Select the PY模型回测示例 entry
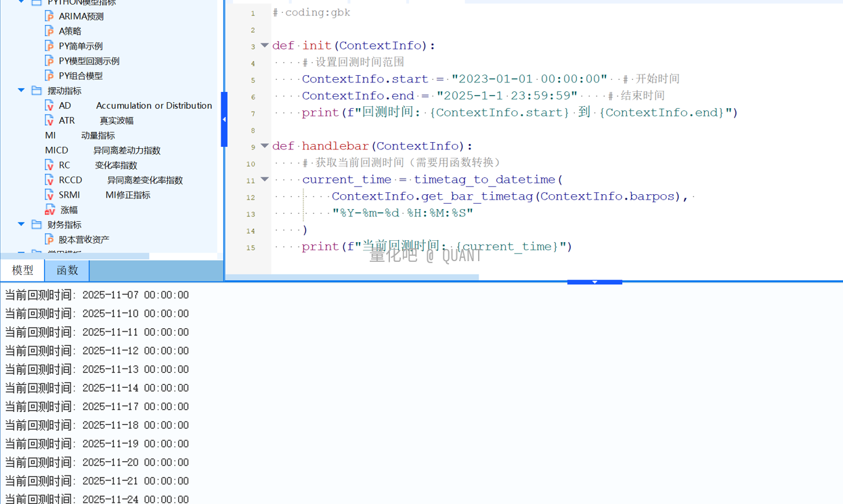 pyautogui.click(x=89, y=61)
